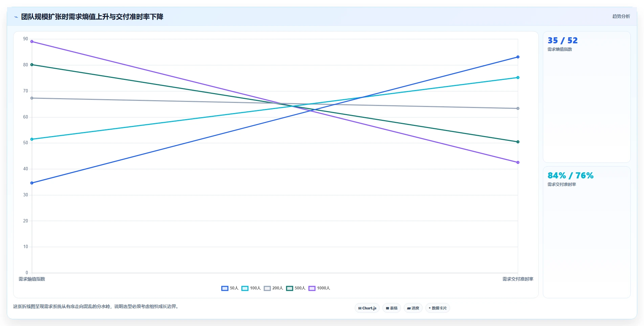Click the 84% / 76% delivery rate card

pyautogui.click(x=586, y=232)
